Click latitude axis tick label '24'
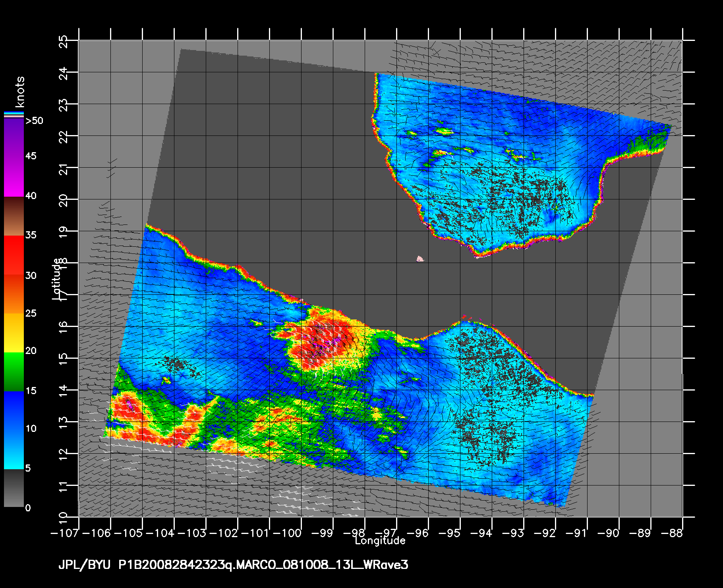Image resolution: width=723 pixels, height=588 pixels. tap(63, 73)
